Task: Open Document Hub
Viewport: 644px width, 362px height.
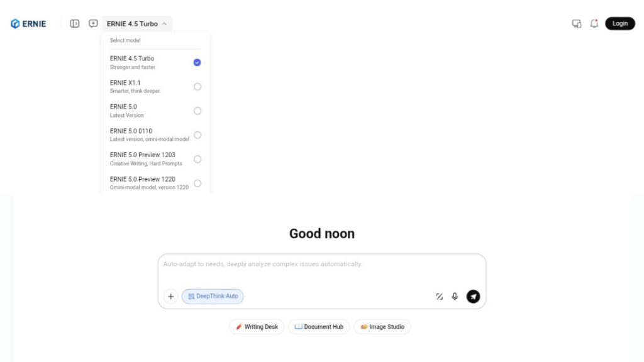Action: [319, 327]
